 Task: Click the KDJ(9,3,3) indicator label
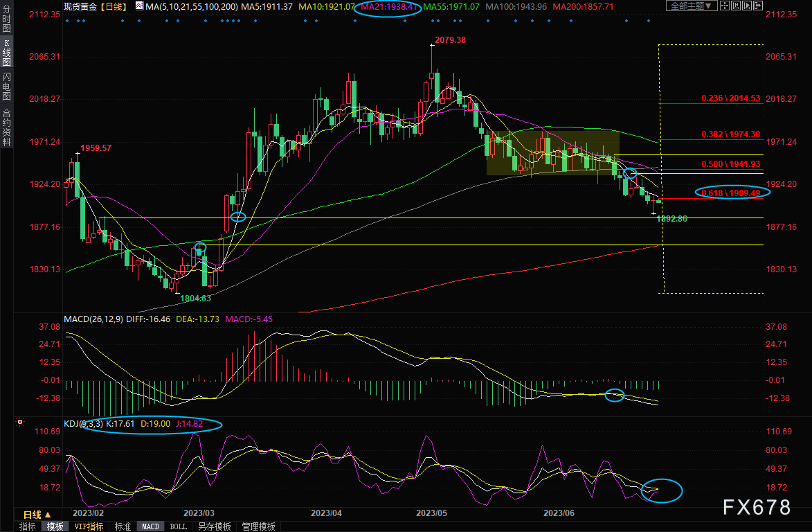click(83, 424)
